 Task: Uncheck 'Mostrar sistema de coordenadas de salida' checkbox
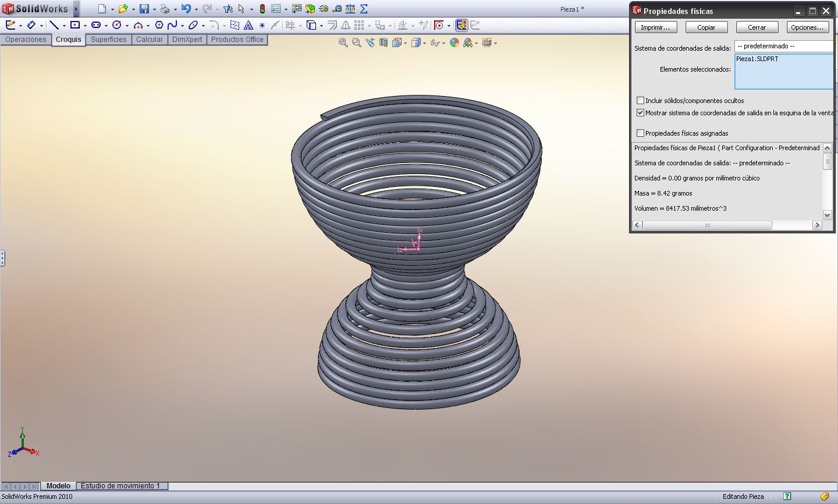[x=641, y=113]
